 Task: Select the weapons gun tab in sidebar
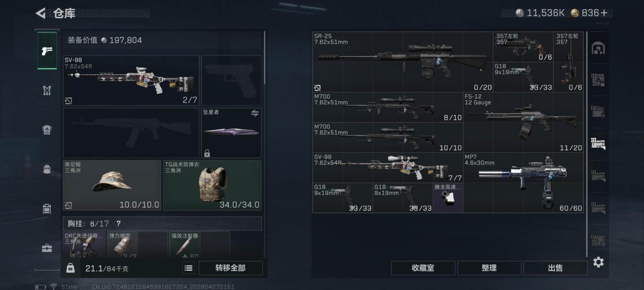[47, 51]
